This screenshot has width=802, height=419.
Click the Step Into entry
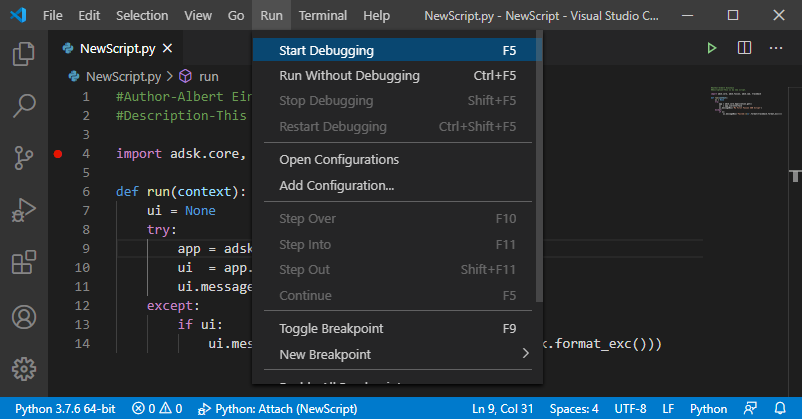click(397, 244)
